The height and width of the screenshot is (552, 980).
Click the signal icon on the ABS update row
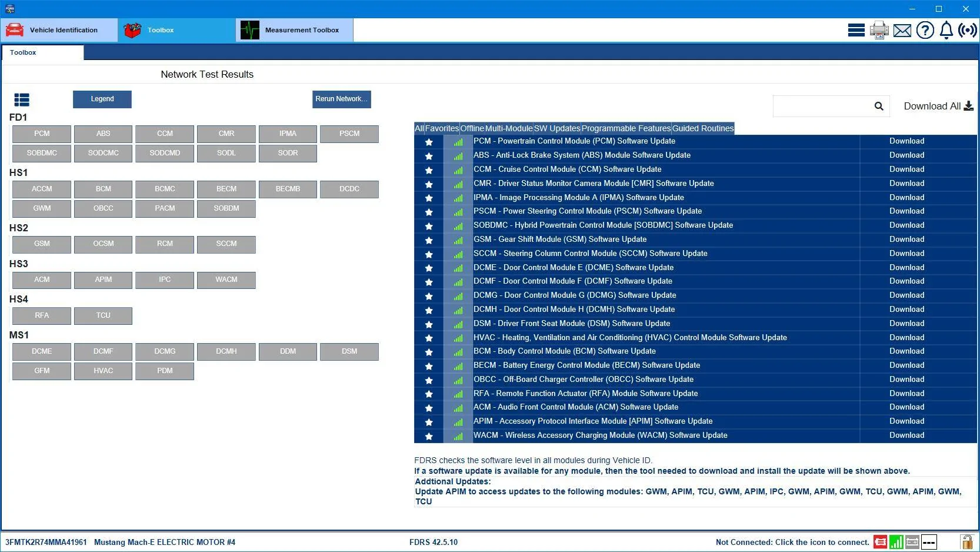tap(458, 156)
